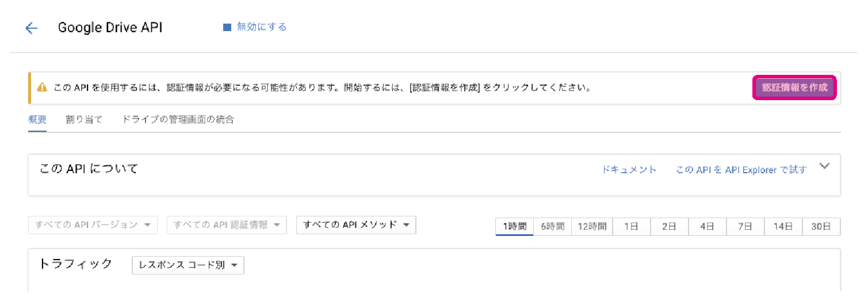Open すべての API バージョン dropdown
This screenshot has height=301, width=868.
coord(93,225)
